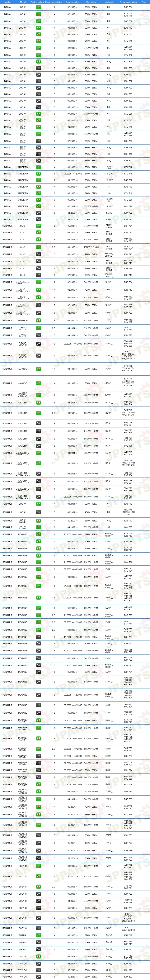Click diesel ON icon in Logan US_ body row

(38, 81)
